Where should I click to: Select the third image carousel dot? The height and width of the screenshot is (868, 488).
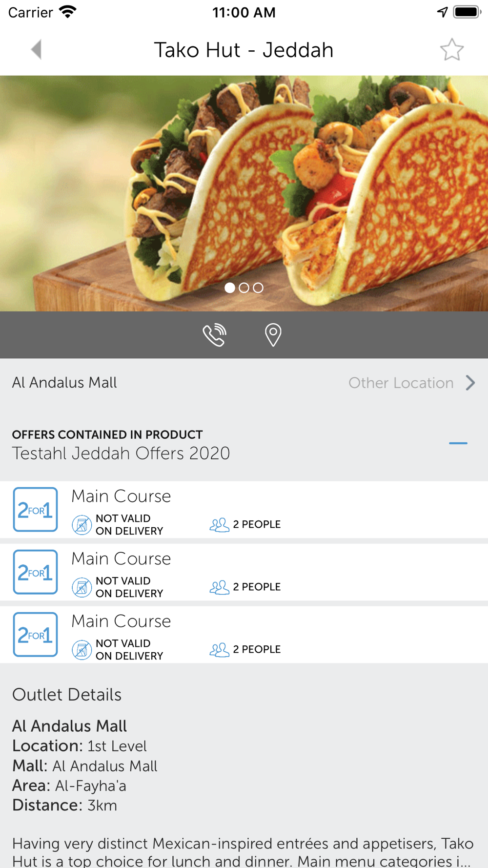coord(258,288)
